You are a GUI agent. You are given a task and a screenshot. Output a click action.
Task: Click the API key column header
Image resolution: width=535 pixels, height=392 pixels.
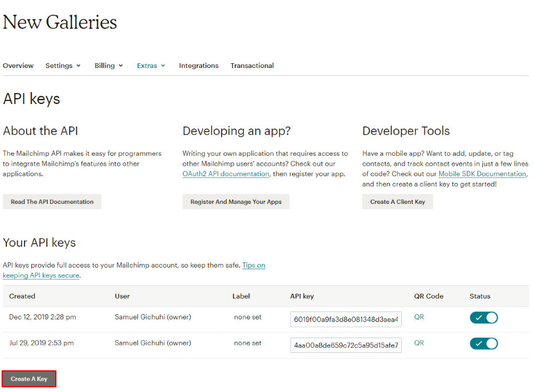tap(302, 296)
